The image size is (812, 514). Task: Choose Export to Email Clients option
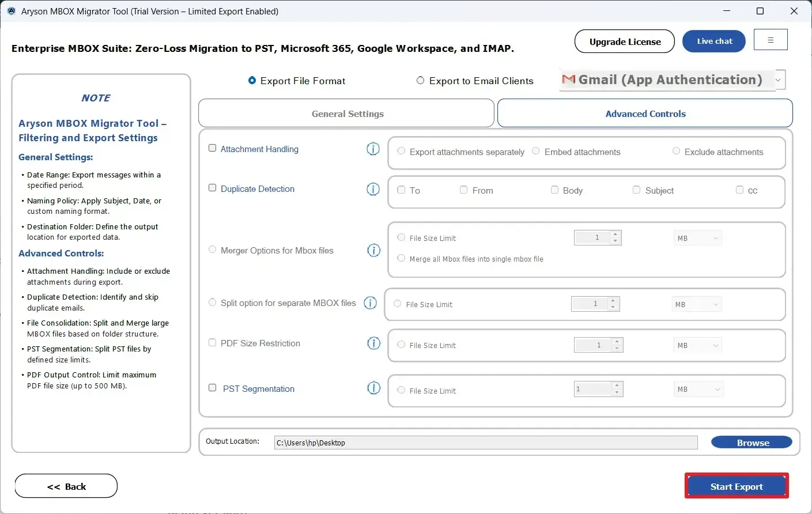[x=420, y=81]
